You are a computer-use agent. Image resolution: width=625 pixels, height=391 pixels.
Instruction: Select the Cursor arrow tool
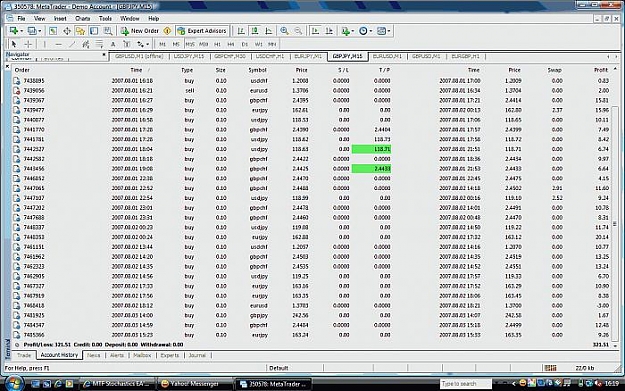pos(14,44)
